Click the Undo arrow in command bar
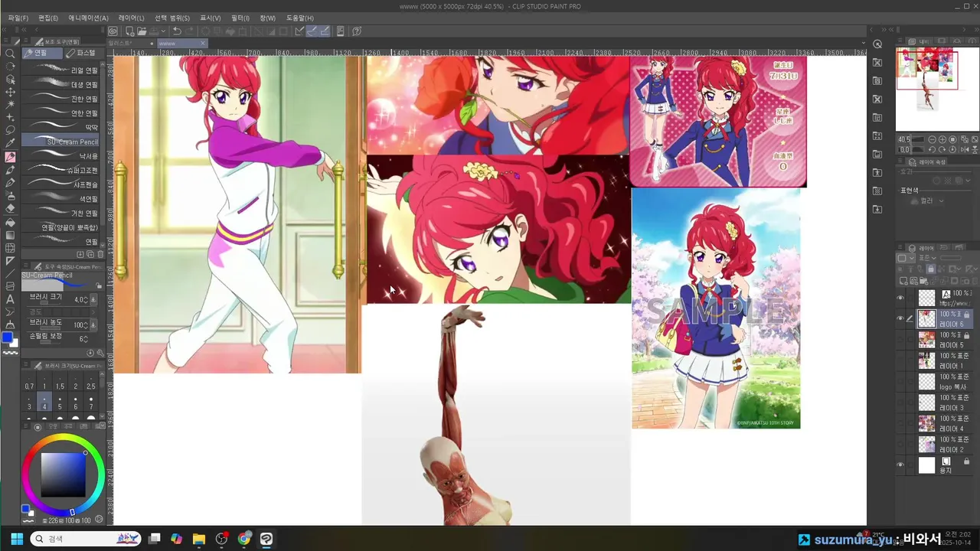Viewport: 980px width, 551px height. tap(177, 31)
